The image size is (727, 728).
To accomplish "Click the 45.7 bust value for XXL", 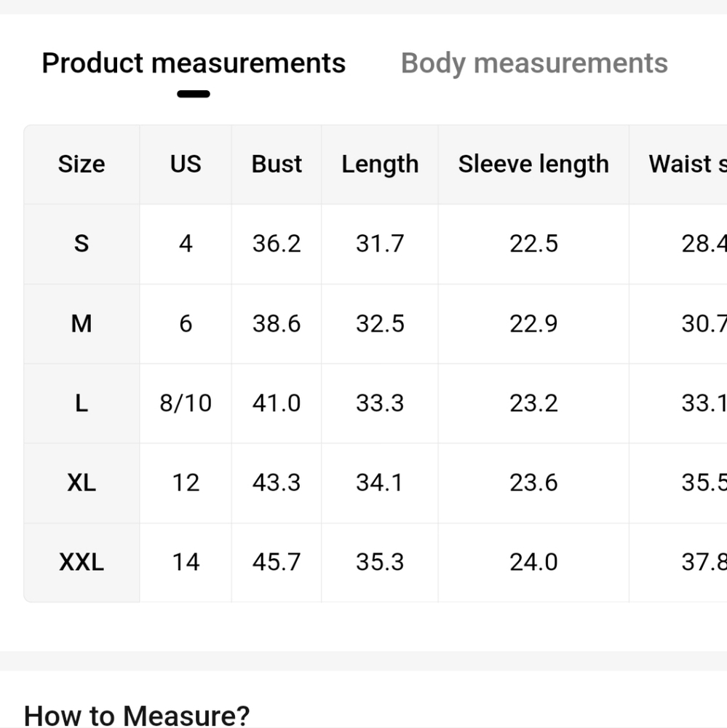I will tap(277, 563).
